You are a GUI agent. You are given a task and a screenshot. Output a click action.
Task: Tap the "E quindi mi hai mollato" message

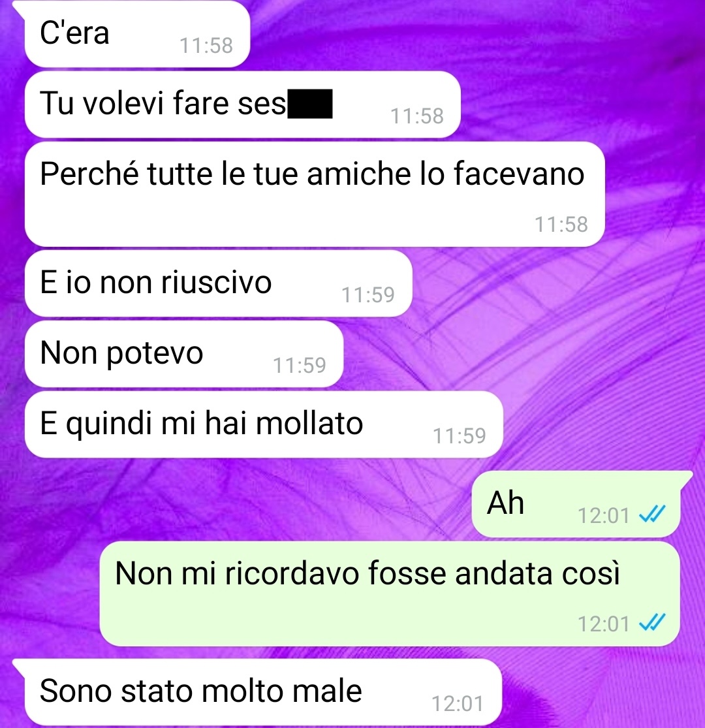point(264,424)
